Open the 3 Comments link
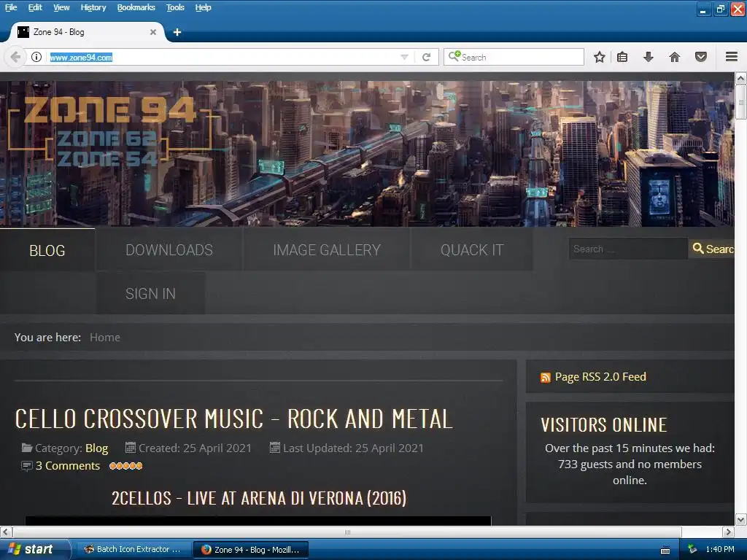This screenshot has height=560, width=747. coord(68,466)
